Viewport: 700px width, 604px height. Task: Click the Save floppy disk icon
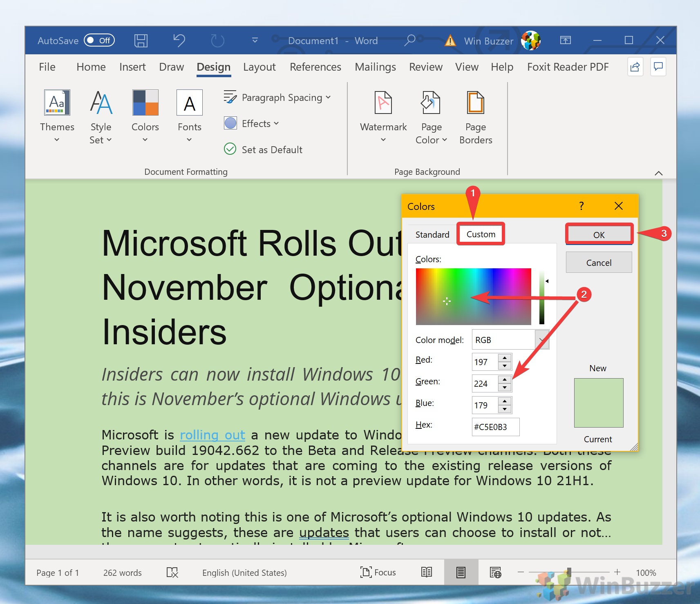[141, 40]
